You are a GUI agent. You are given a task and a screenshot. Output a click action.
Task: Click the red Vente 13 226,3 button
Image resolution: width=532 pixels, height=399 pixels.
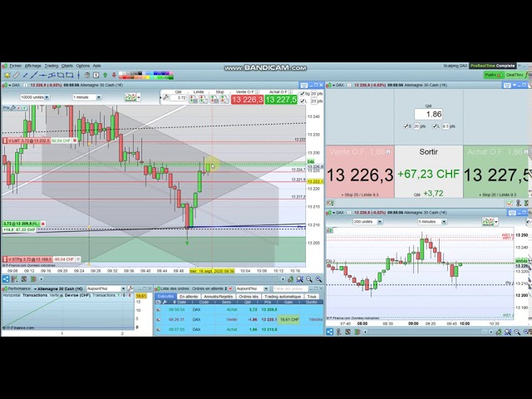pos(247,100)
